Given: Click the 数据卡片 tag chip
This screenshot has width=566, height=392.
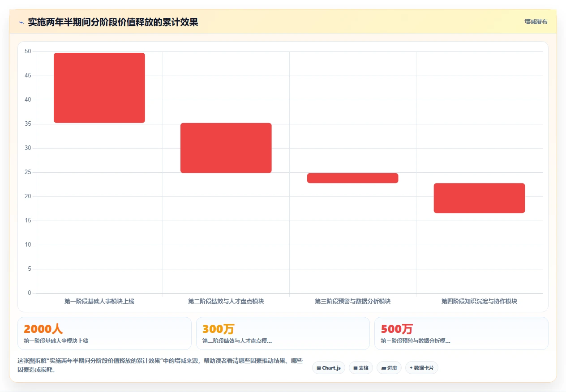Looking at the screenshot, I should [422, 368].
